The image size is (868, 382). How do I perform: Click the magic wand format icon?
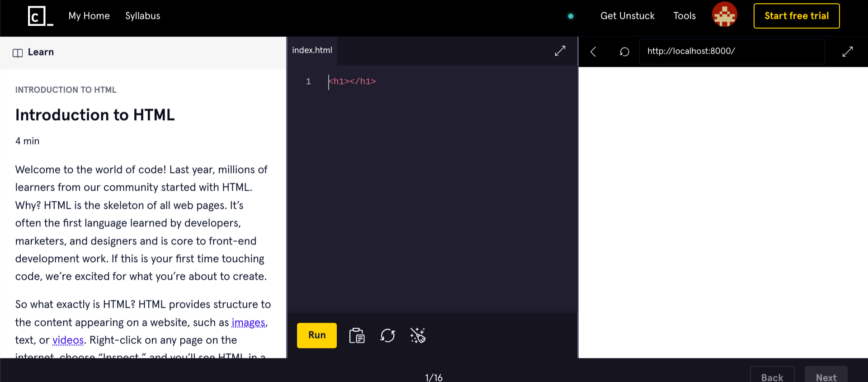click(418, 335)
